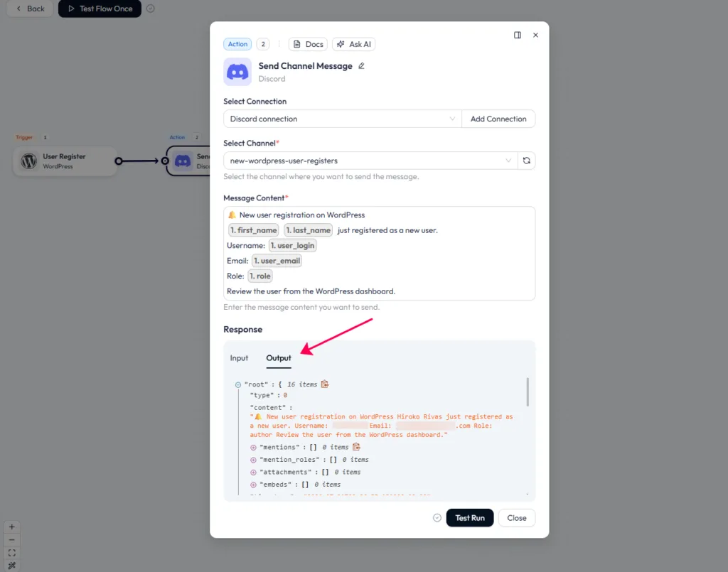Expand the embeds JSON array
The image size is (728, 572).
(x=253, y=485)
